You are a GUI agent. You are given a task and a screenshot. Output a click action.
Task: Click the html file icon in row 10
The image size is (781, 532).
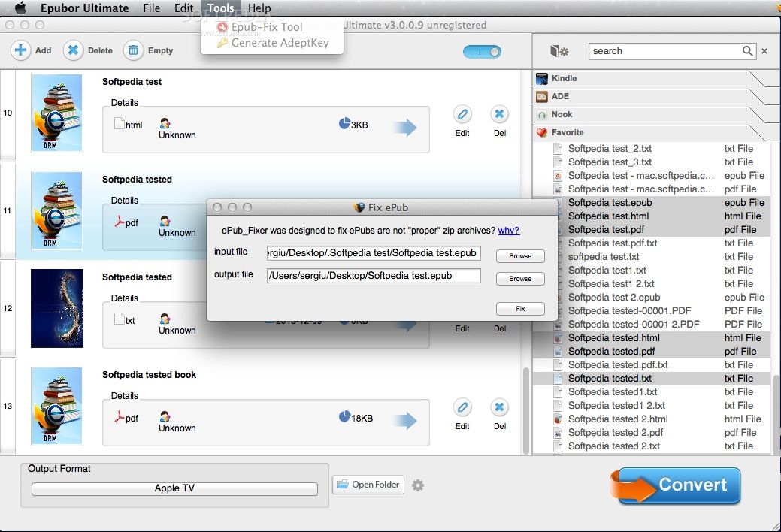pyautogui.click(x=119, y=123)
